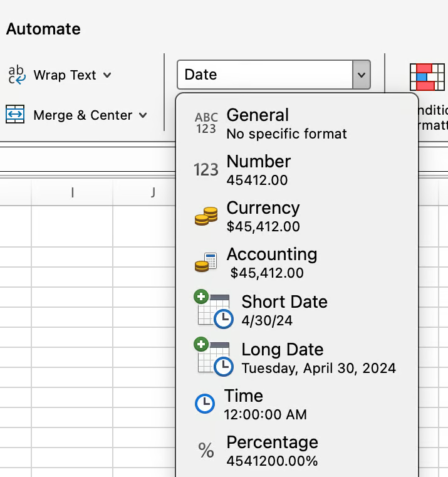The image size is (448, 477).
Task: Select column I header
Action: coord(73,193)
